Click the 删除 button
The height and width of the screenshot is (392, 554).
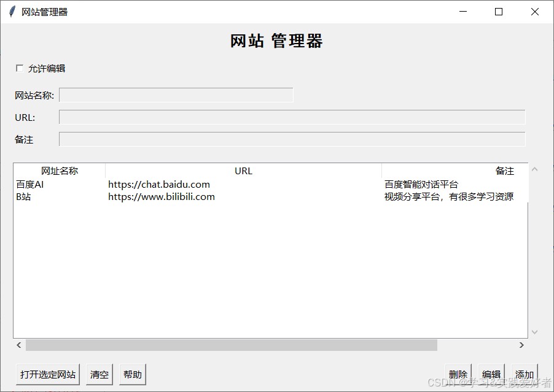[x=458, y=374]
